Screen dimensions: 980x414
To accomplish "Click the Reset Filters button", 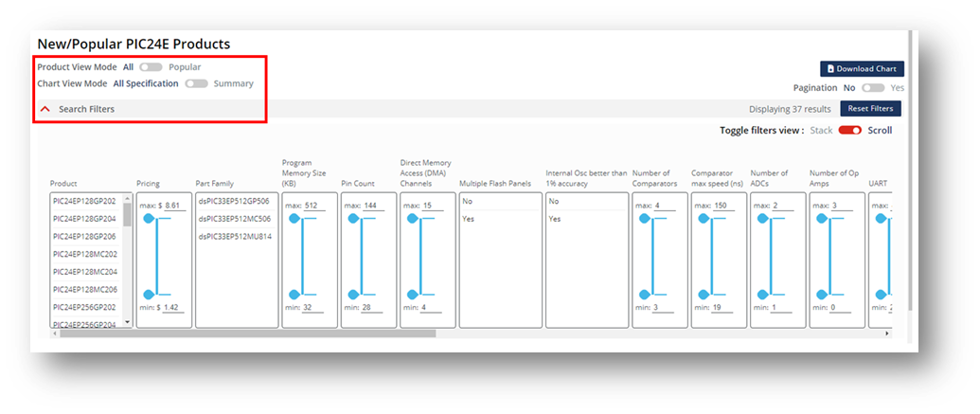I will (870, 109).
